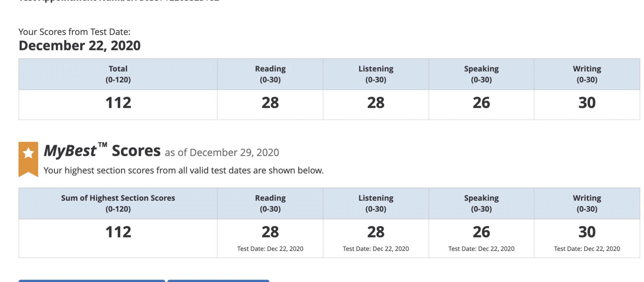Click MyBest Writing test date Dec 22, 2020
This screenshot has width=644, height=282.
(587, 249)
